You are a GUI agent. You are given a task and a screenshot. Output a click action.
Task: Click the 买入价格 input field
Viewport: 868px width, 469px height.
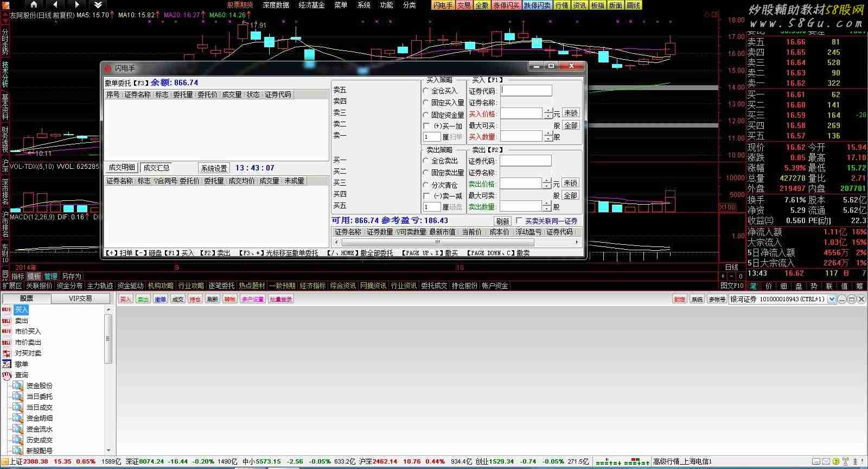521,113
